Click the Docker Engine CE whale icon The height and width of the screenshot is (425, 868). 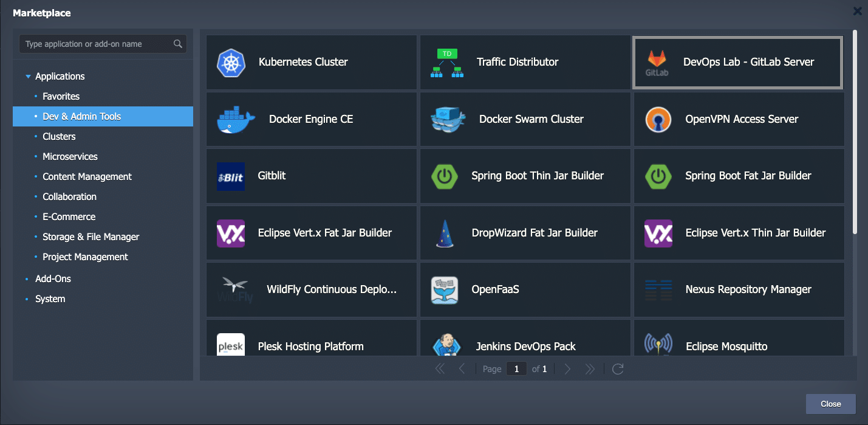click(x=236, y=119)
